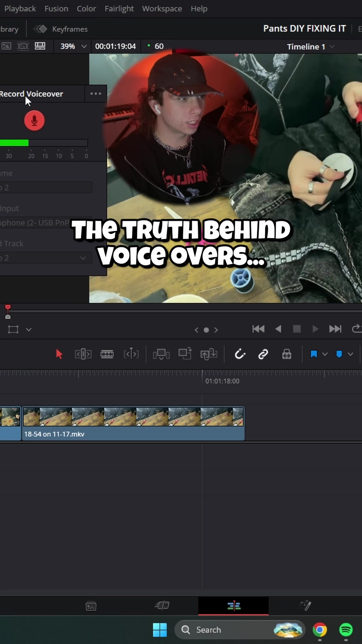Toggle the Keyframes panel
The width and height of the screenshot is (362, 644).
(x=70, y=29)
